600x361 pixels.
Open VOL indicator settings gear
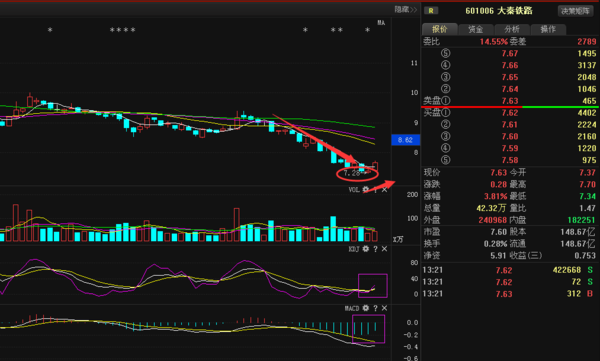[366, 189]
